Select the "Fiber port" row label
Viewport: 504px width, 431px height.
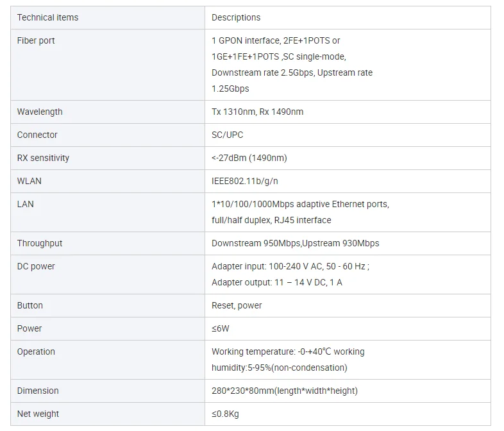pyautogui.click(x=36, y=40)
